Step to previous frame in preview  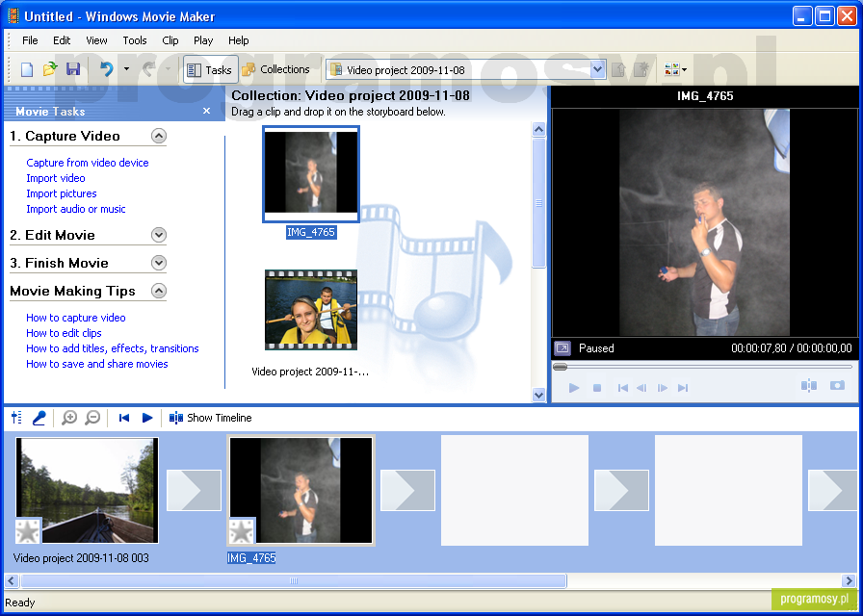pos(641,388)
